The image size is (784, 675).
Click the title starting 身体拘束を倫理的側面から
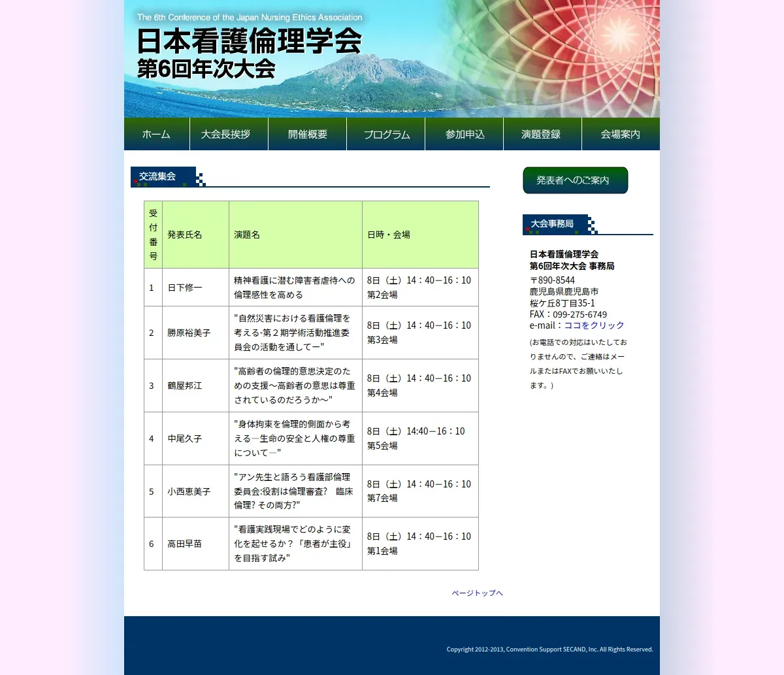(295, 438)
